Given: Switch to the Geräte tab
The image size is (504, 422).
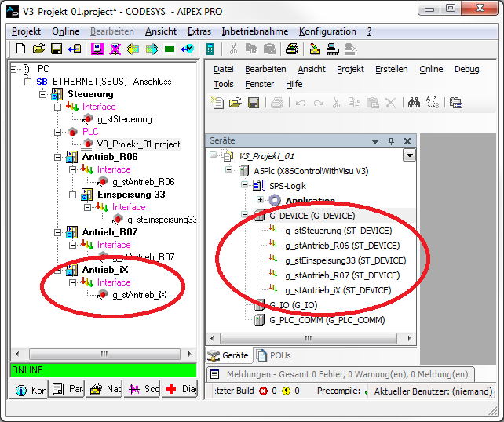Looking at the screenshot, I should click(229, 355).
